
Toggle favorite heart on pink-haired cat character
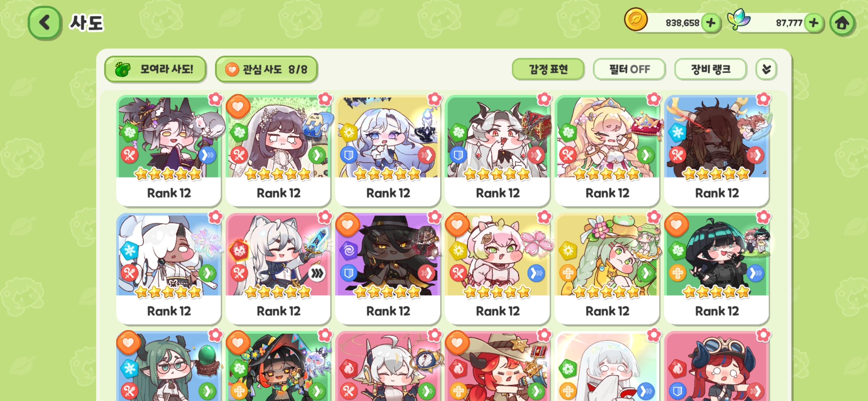tap(457, 225)
